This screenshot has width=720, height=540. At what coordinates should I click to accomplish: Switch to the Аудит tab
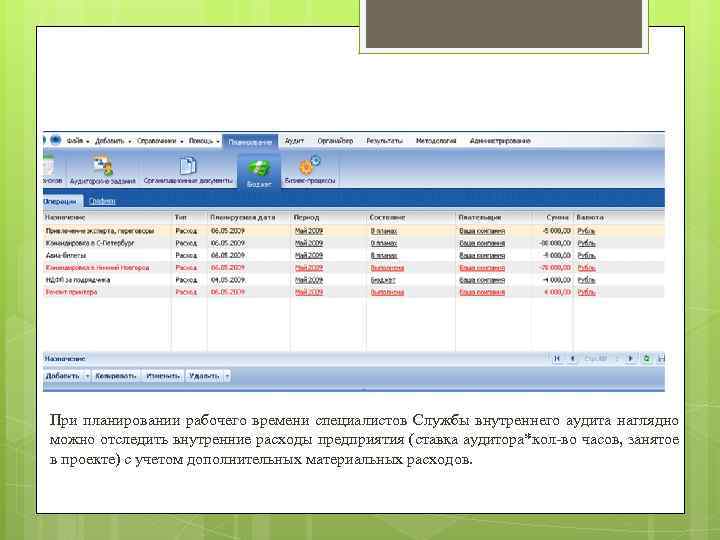pos(294,141)
